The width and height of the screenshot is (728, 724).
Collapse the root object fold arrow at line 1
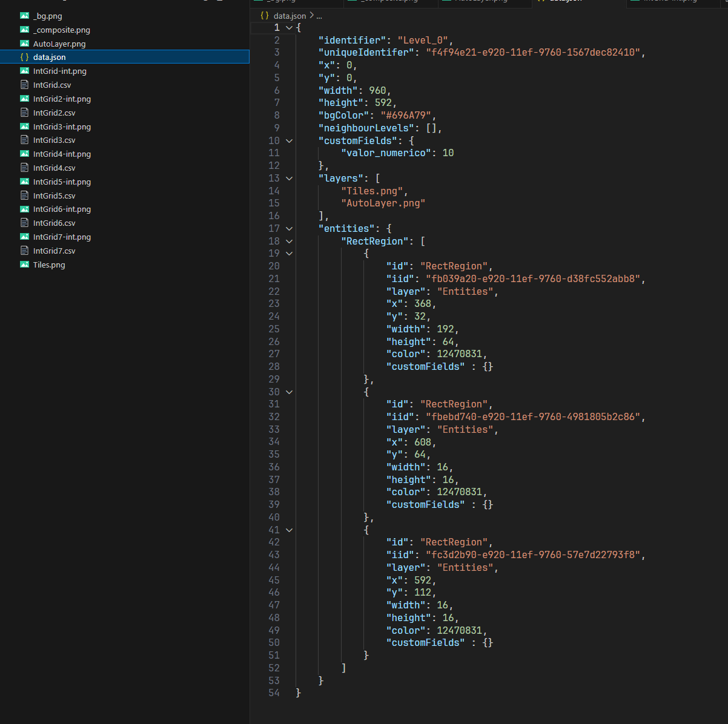pos(290,28)
